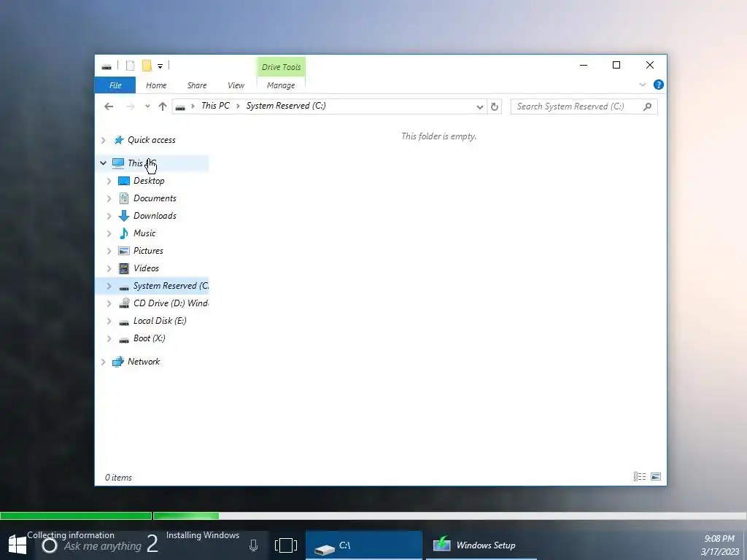This screenshot has height=560, width=747.
Task: Switch to the Home ribbon tab
Action: tap(156, 85)
